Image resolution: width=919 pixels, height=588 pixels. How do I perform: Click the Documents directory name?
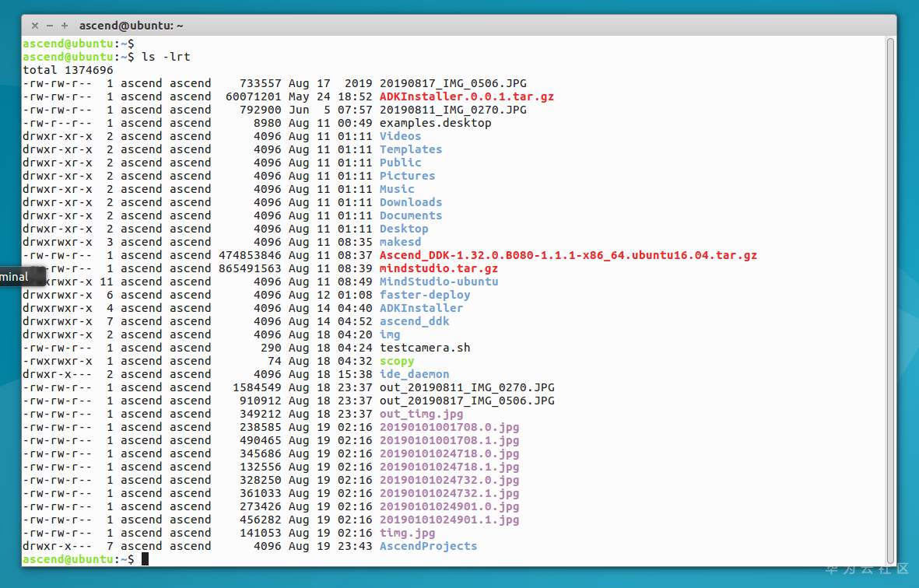411,215
